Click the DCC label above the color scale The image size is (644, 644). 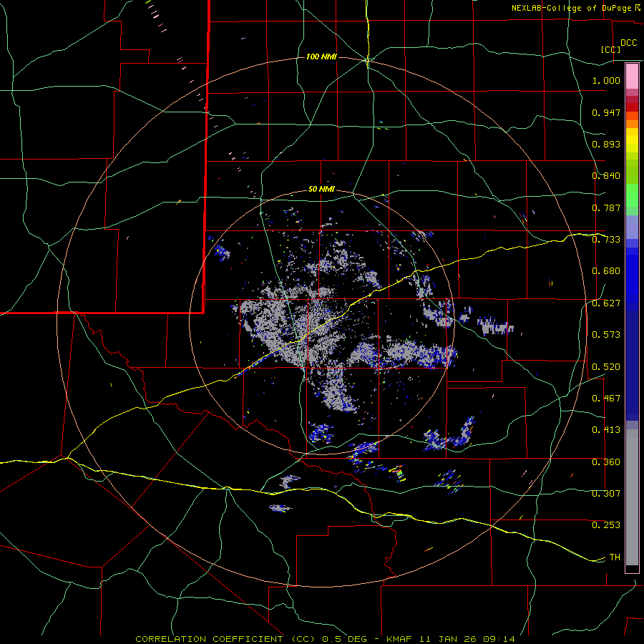(629, 43)
